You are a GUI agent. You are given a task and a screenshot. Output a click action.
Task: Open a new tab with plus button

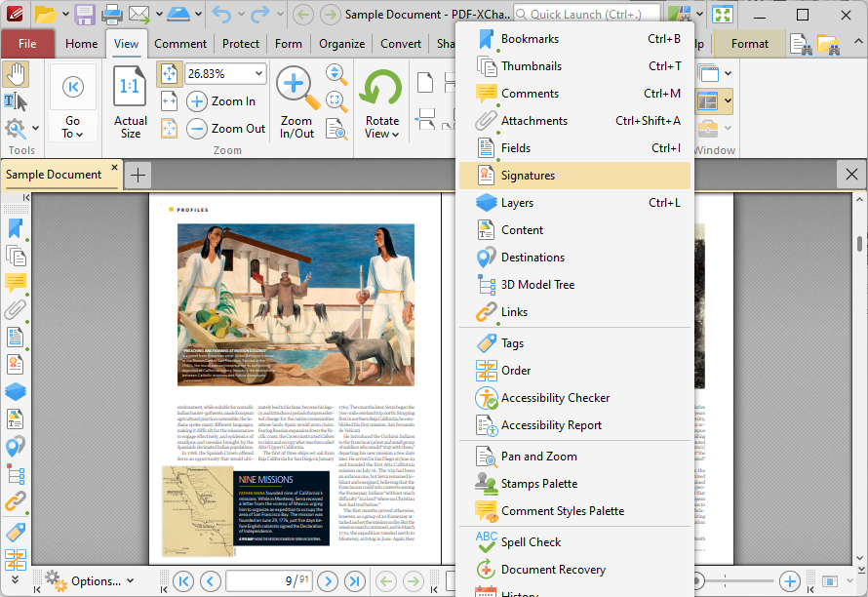138,176
